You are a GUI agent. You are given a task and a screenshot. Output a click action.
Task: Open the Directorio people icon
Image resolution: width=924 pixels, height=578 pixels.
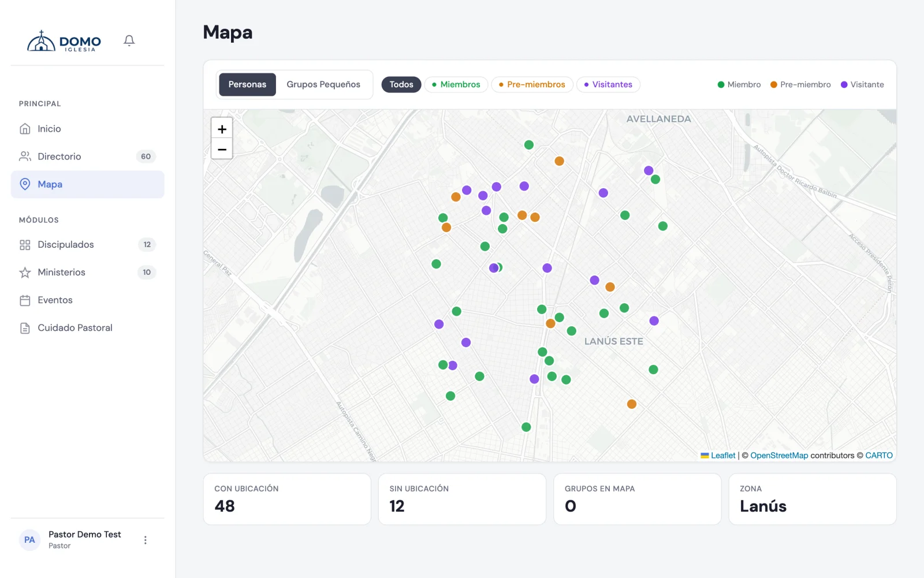(x=25, y=156)
